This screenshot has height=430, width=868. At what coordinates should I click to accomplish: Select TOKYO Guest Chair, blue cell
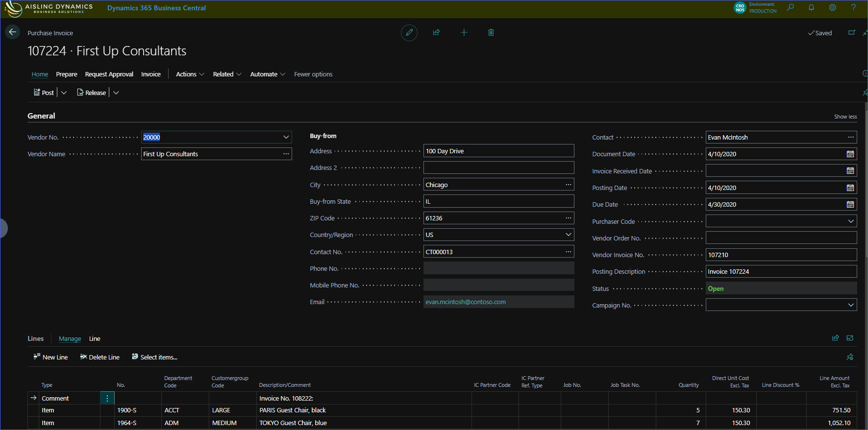point(364,423)
